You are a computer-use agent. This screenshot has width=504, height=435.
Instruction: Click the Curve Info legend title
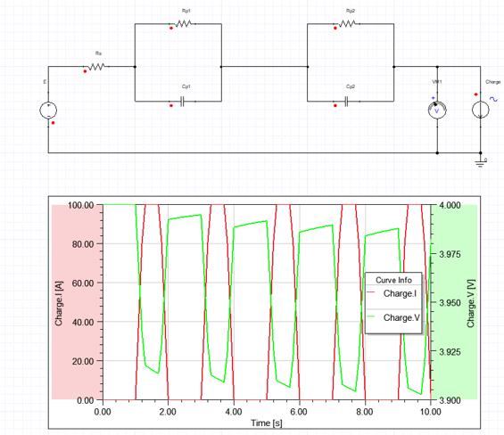393,280
